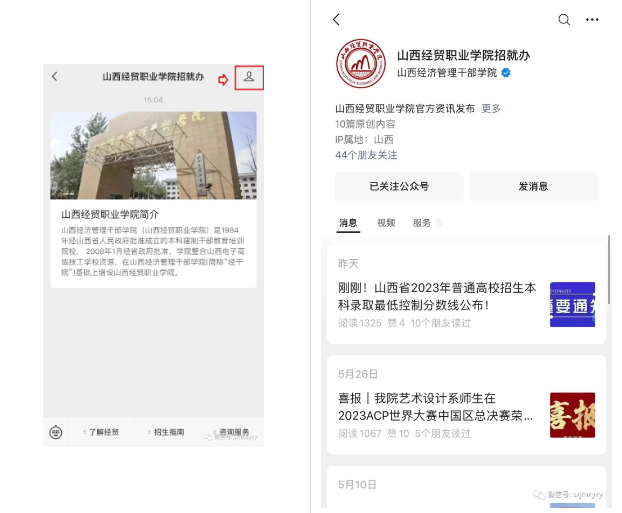Tap the account's round logo avatar
This screenshot has height=513, width=622.
(x=361, y=63)
